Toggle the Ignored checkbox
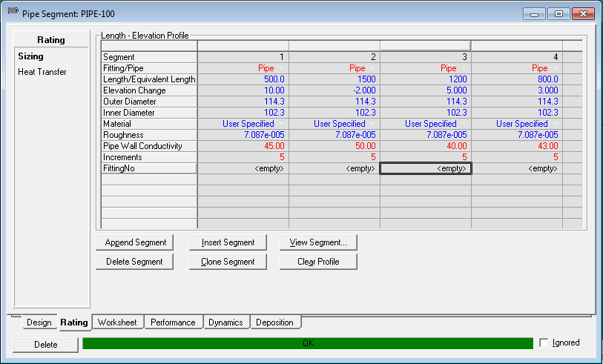The image size is (603, 364). [x=544, y=343]
